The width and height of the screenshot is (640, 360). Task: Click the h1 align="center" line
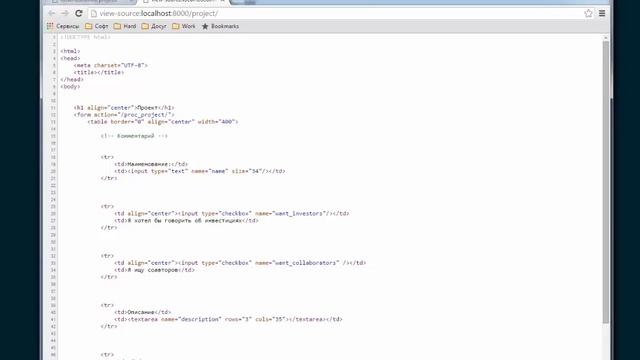[x=124, y=108]
